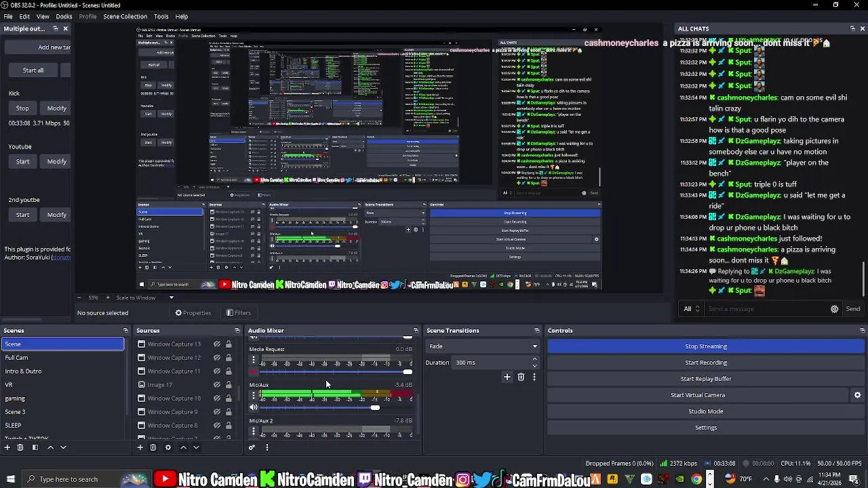Click Stop Streaming button
Screen dimensions: 868x488
click(x=705, y=346)
